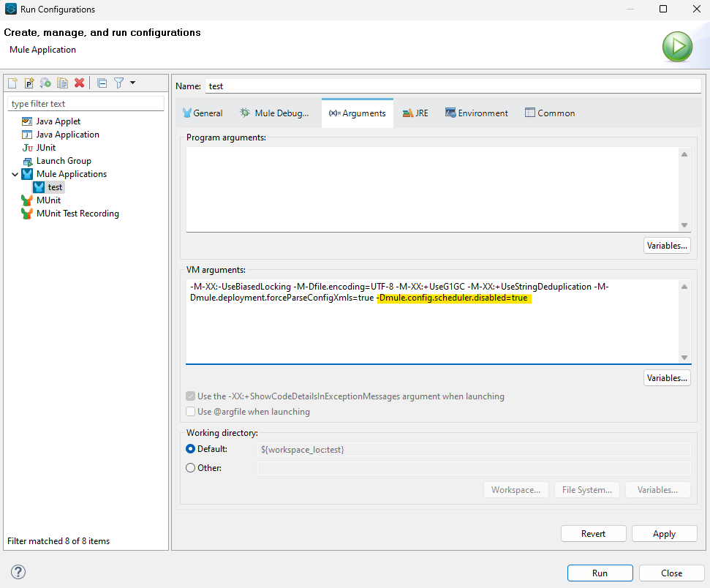Delete the selected launch configuration
The width and height of the screenshot is (710, 588).
(79, 83)
